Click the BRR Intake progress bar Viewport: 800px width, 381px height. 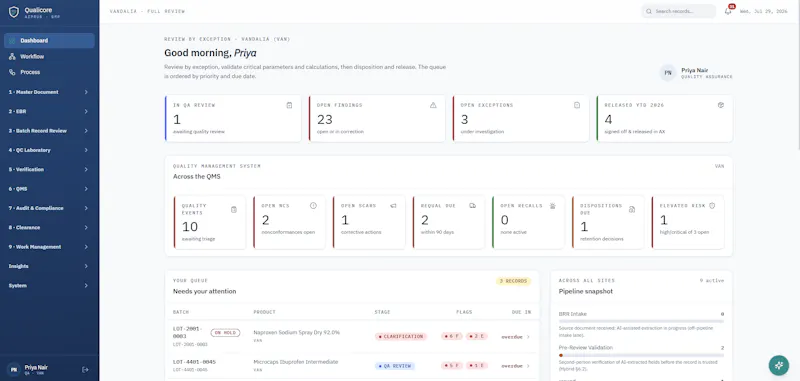click(641, 321)
